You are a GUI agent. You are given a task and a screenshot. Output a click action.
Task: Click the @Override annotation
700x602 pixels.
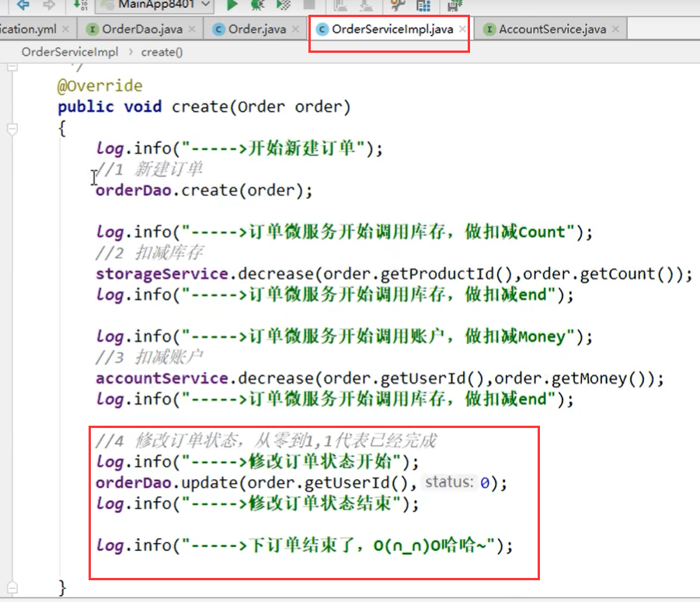pos(99,85)
